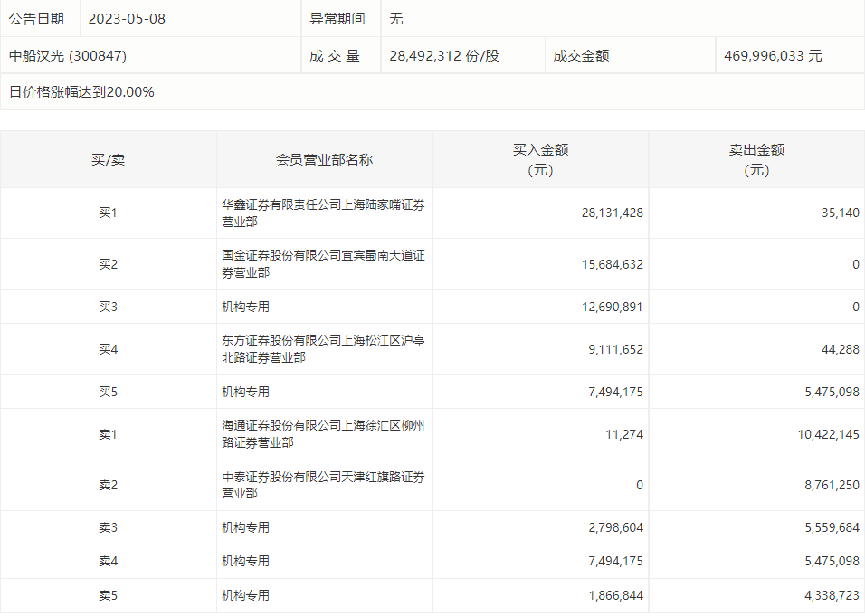This screenshot has height=616, width=865.
Task: Click the 日价格涨幅达到20.00% note
Action: click(81, 92)
